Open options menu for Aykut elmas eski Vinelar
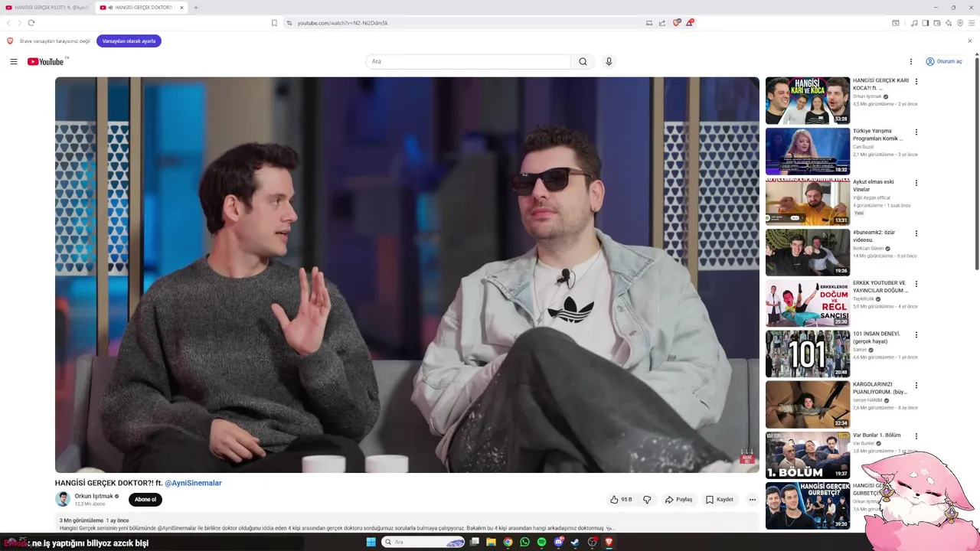The height and width of the screenshot is (551, 980). 916,183
